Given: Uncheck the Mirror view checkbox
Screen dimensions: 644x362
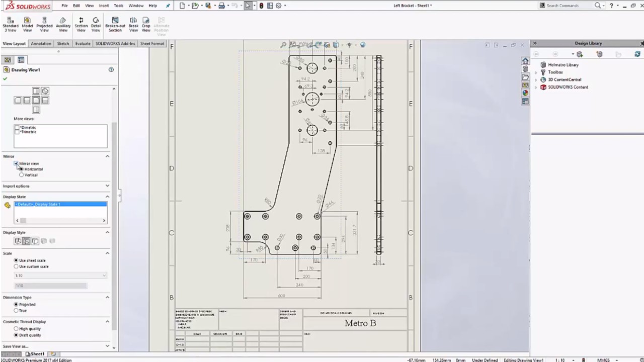Looking at the screenshot, I should (x=17, y=163).
